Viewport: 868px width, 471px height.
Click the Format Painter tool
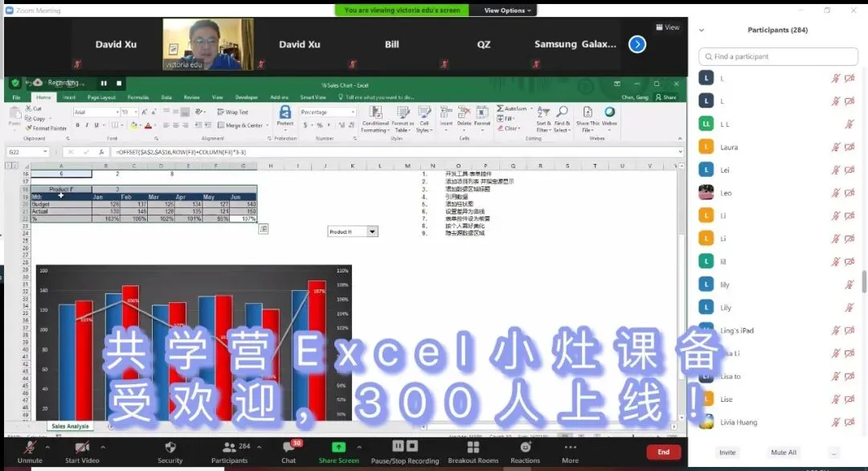(45, 129)
